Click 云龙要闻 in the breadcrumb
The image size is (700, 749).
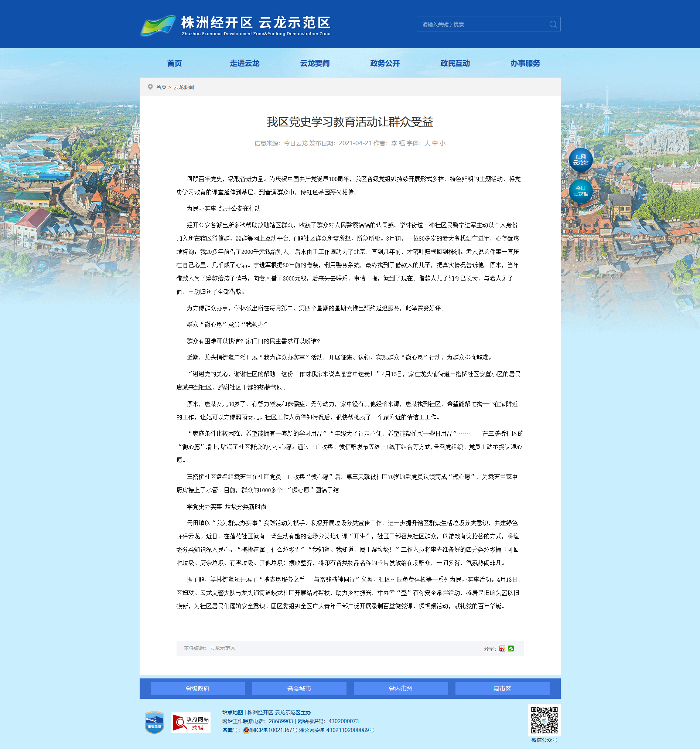tap(183, 87)
